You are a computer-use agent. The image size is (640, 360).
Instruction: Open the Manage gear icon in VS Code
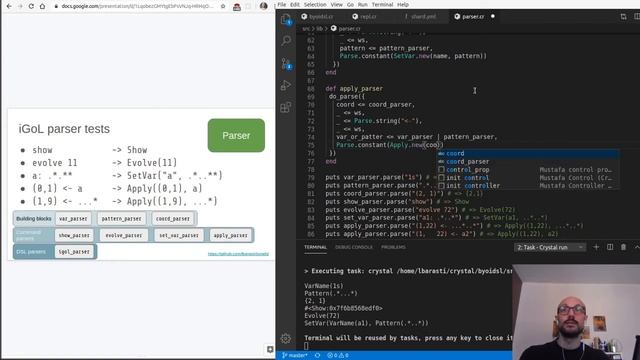286,338
